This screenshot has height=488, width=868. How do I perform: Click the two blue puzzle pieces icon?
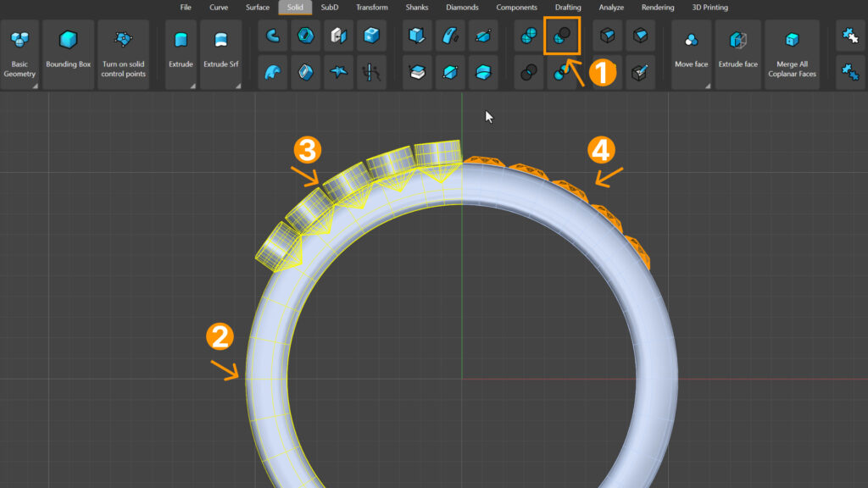tap(850, 72)
